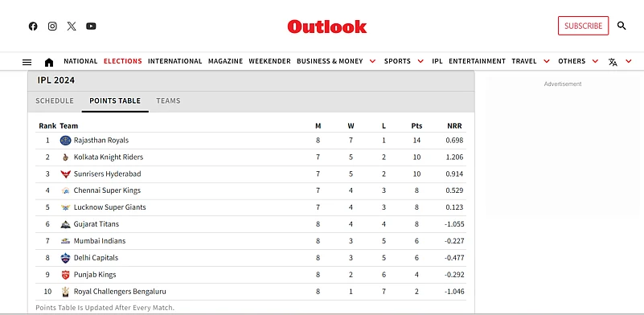
Task: Switch to the Schedule tab
Action: coord(55,100)
